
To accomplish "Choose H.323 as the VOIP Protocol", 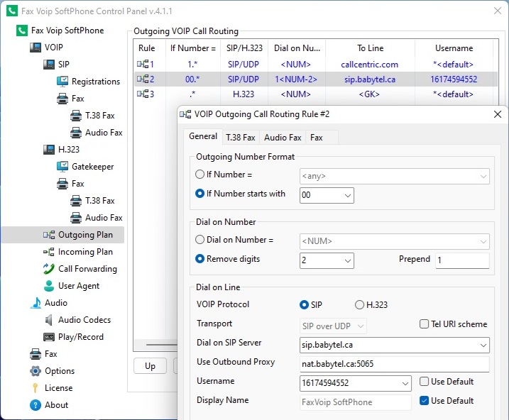I will (x=359, y=305).
